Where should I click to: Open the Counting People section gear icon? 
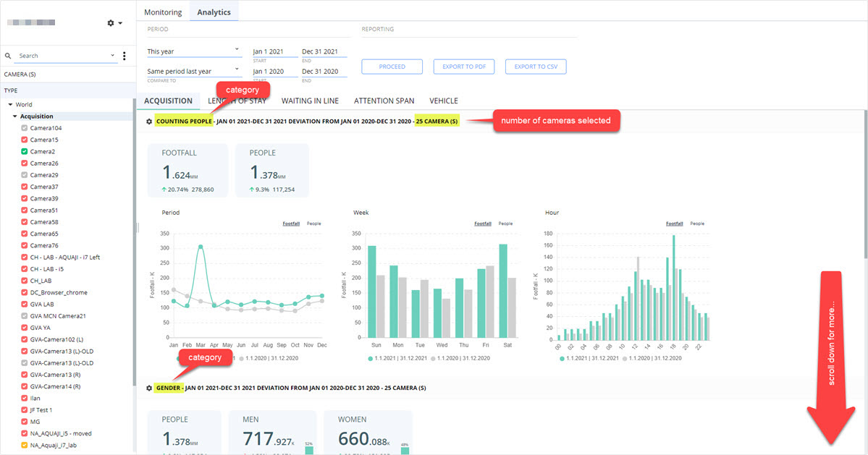point(149,121)
